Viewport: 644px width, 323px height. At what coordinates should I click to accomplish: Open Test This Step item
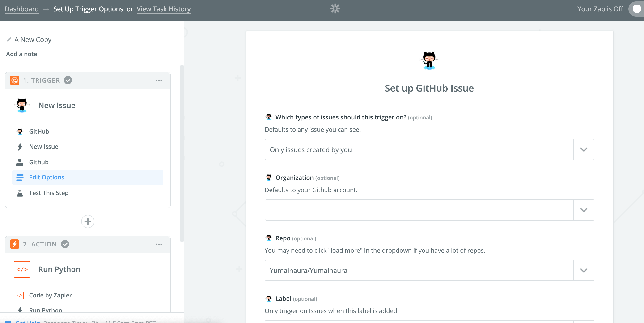click(49, 193)
